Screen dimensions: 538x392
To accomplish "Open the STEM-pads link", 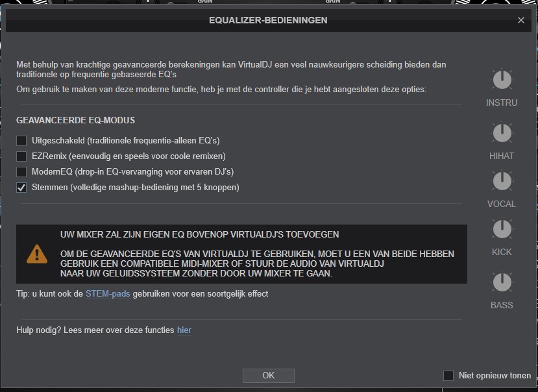I will click(x=108, y=294).
